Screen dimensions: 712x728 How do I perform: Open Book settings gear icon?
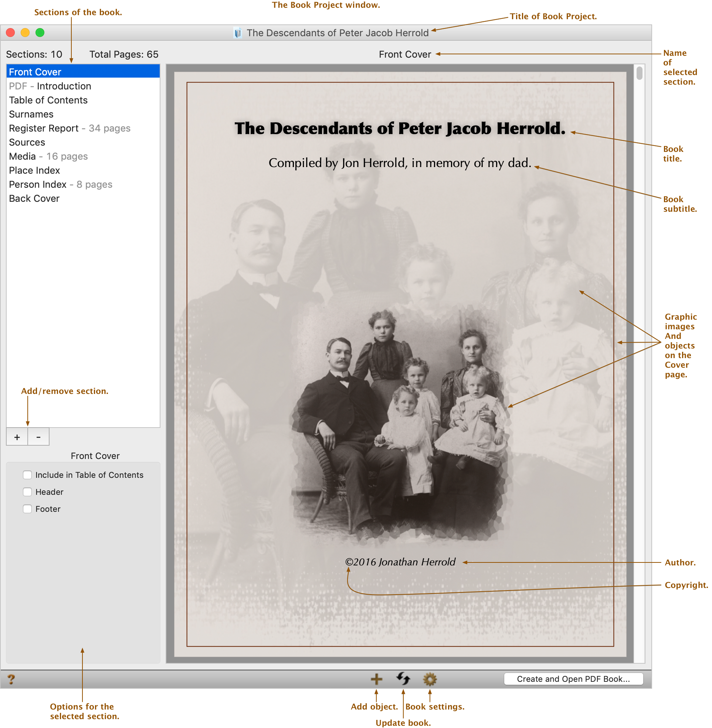[430, 679]
